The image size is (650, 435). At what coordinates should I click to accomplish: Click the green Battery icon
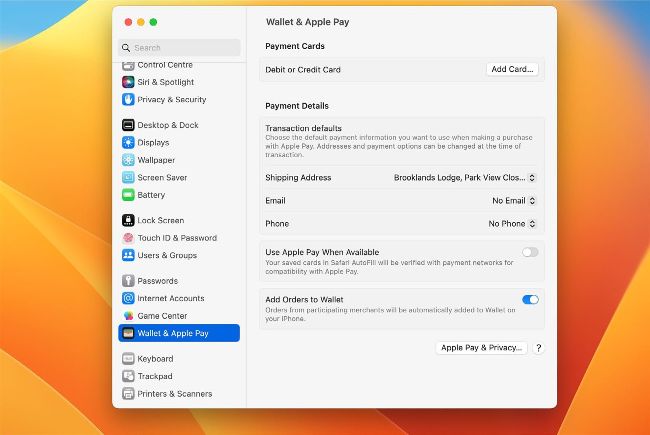(128, 194)
